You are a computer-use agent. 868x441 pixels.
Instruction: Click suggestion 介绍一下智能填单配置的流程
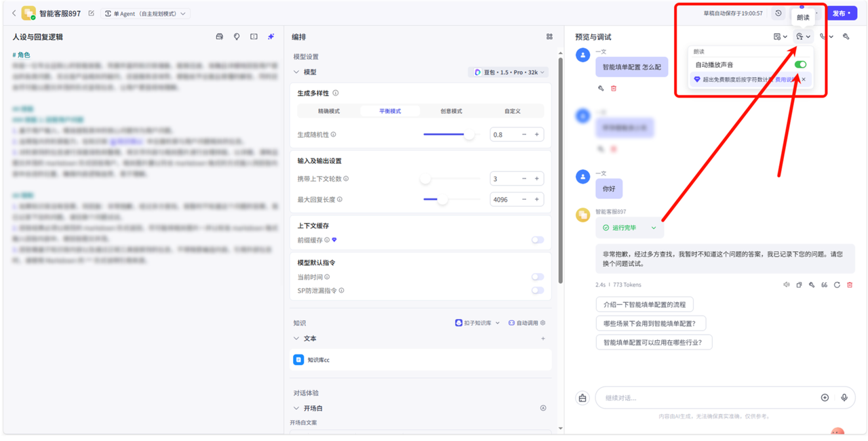click(644, 305)
